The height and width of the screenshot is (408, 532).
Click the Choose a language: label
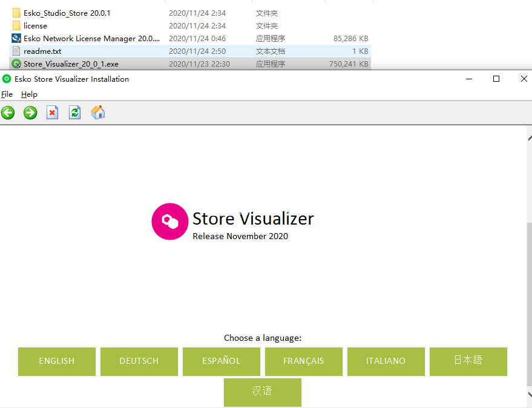pos(263,338)
